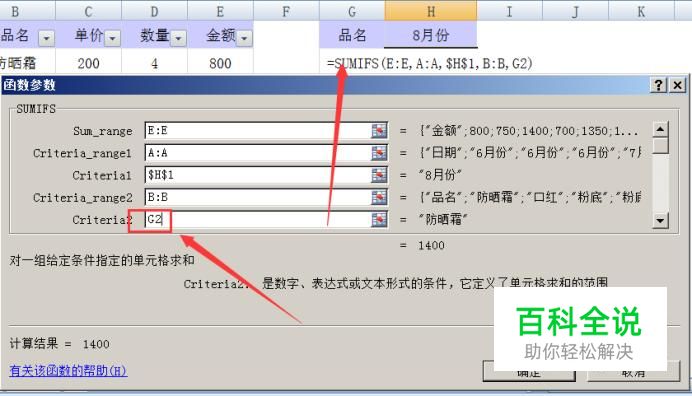Open the 金额 filter dropdown

pyautogui.click(x=244, y=39)
